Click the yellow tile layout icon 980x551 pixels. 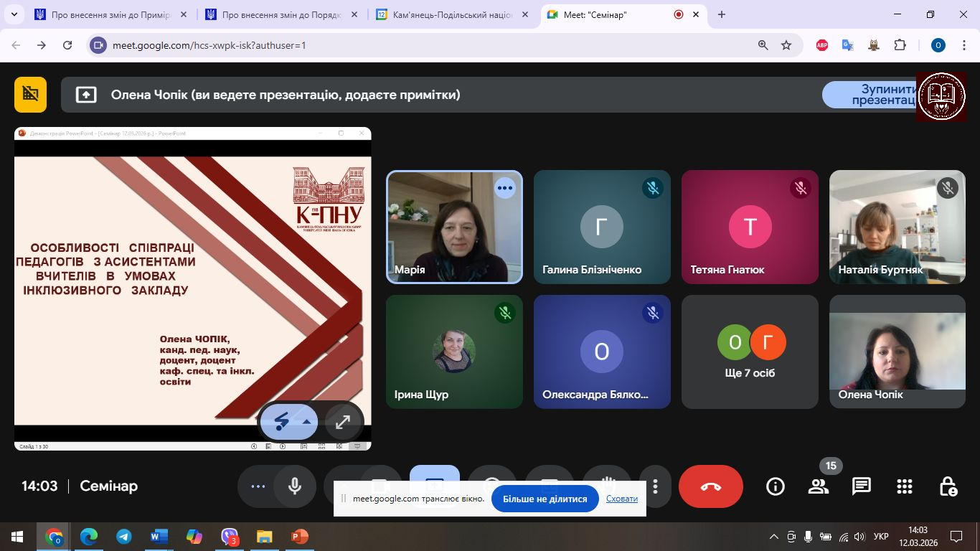click(x=30, y=95)
